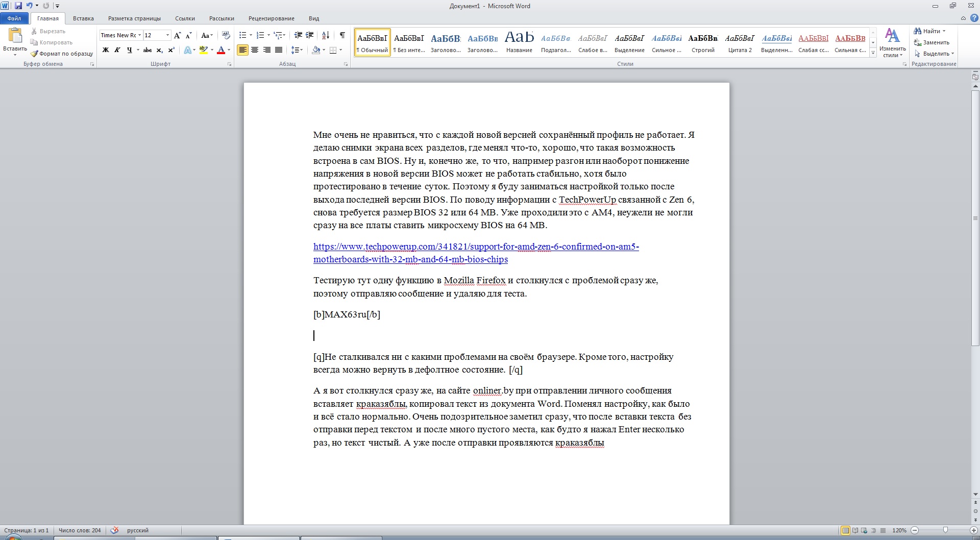Apply the text effects glowing A icon

point(187,50)
